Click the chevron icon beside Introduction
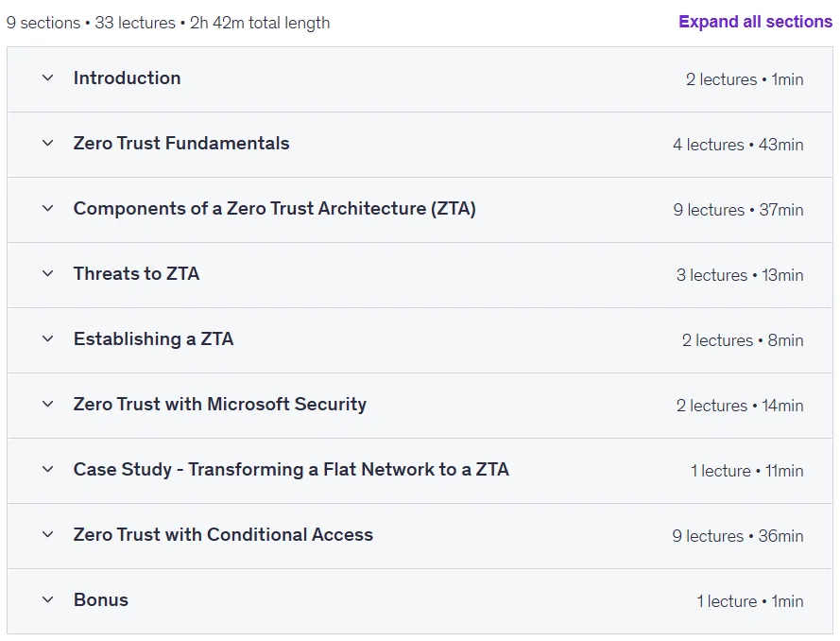This screenshot has height=641, width=840. coord(47,78)
